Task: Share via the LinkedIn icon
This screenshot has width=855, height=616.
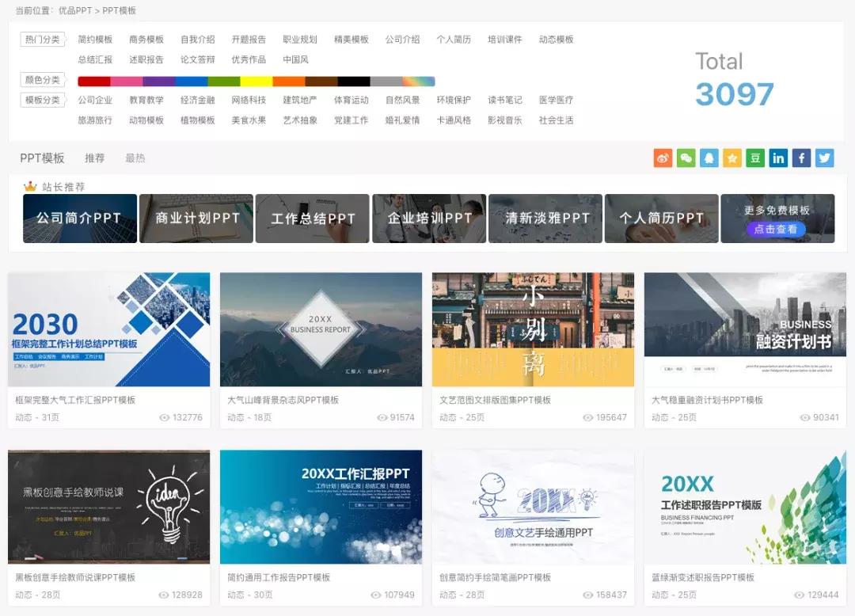Action: tap(778, 158)
